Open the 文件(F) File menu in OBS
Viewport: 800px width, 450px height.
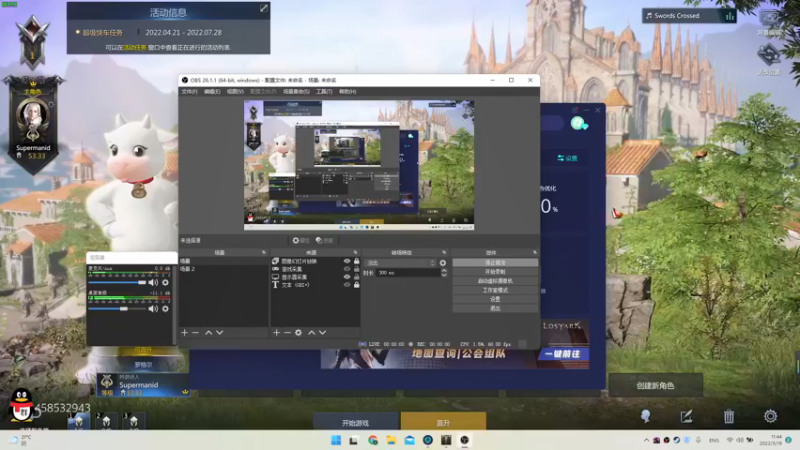click(x=189, y=92)
